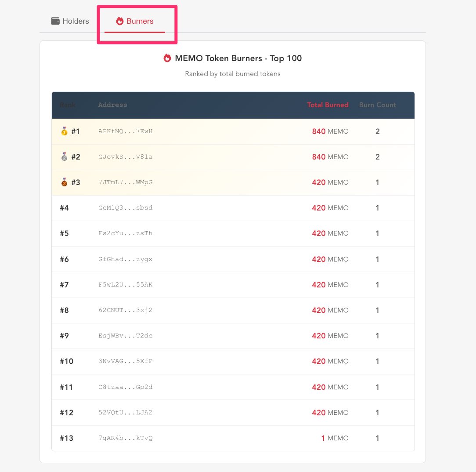
Task: Click the Rank column header
Action: [67, 105]
